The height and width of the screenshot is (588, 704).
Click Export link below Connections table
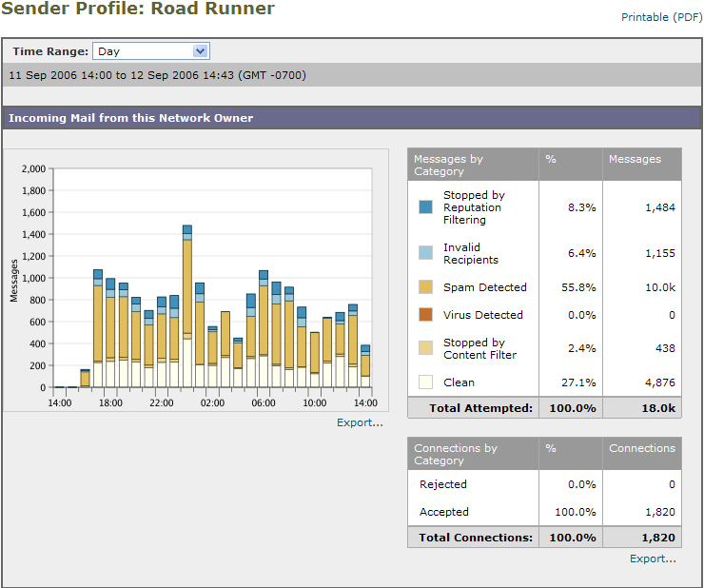click(x=653, y=559)
